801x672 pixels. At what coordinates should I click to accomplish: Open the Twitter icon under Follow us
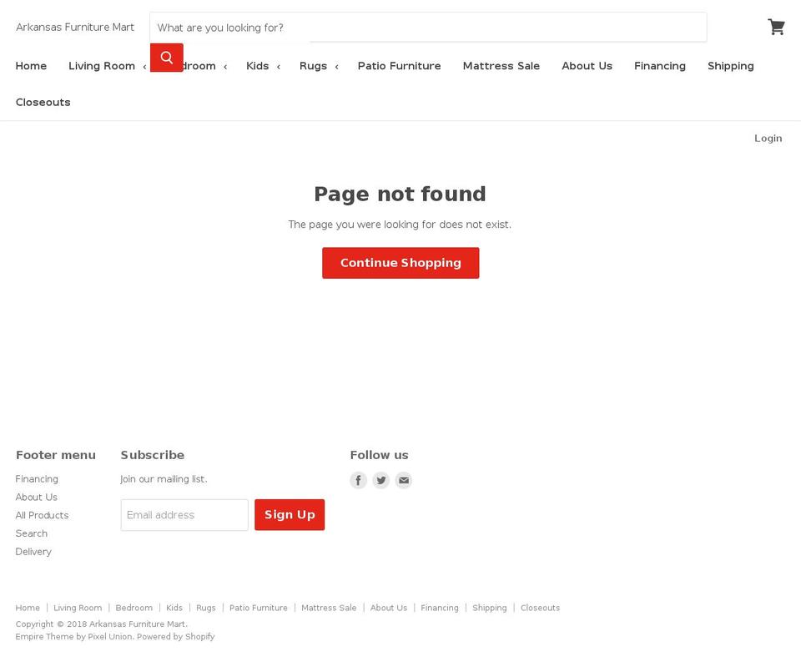pos(381,480)
